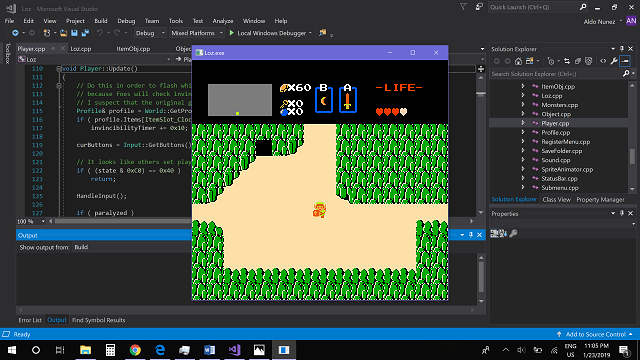The height and width of the screenshot is (360, 640).
Task: Open the 100 % zoom dropdown
Action: (31, 221)
